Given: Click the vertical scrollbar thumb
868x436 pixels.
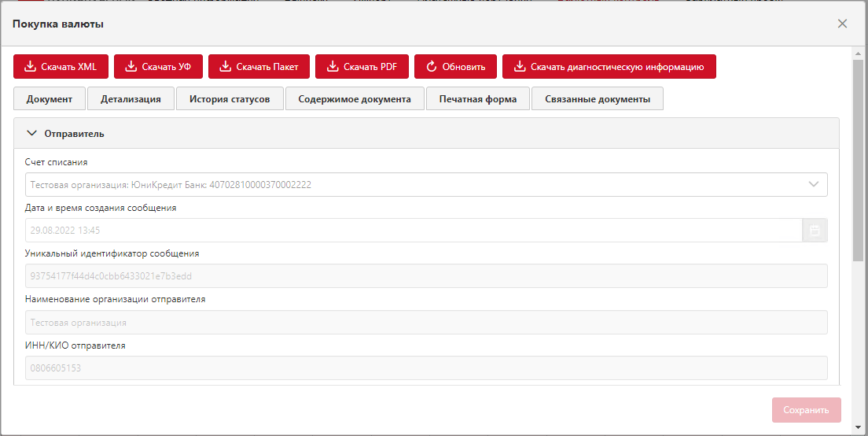Looking at the screenshot, I should (858, 157).
